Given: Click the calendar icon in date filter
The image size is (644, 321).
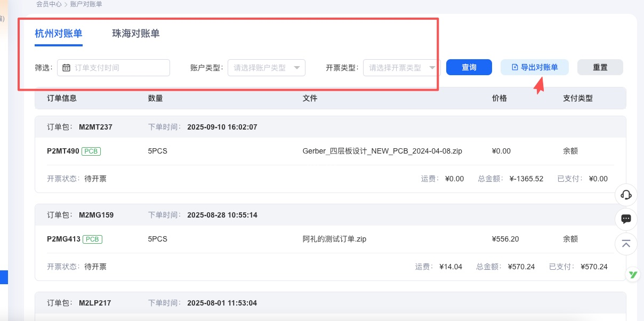Looking at the screenshot, I should pos(67,68).
